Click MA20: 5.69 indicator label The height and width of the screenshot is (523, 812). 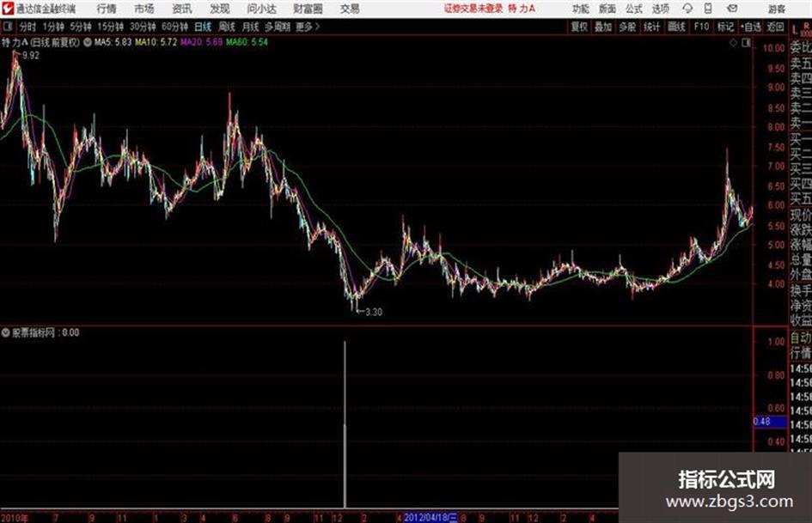201,42
